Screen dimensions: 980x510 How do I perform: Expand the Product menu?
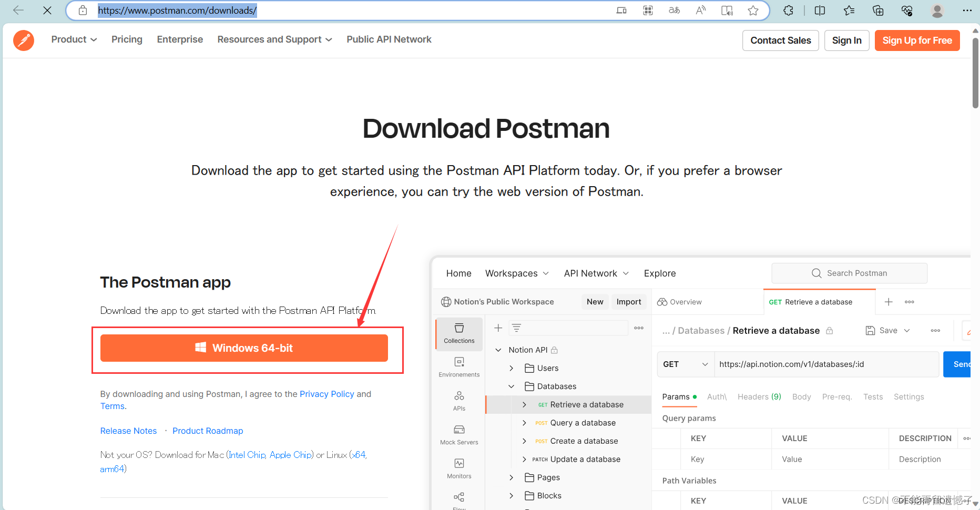(74, 39)
